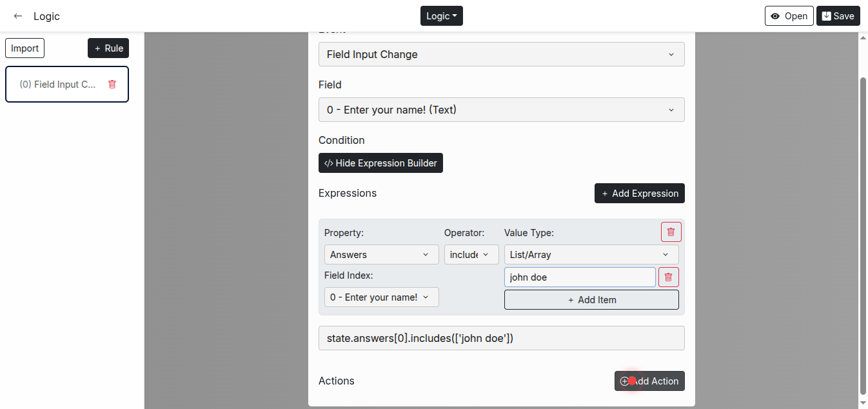Viewport: 868px width, 409px height.
Task: Click the plus circle icon on Add Action
Action: click(624, 381)
